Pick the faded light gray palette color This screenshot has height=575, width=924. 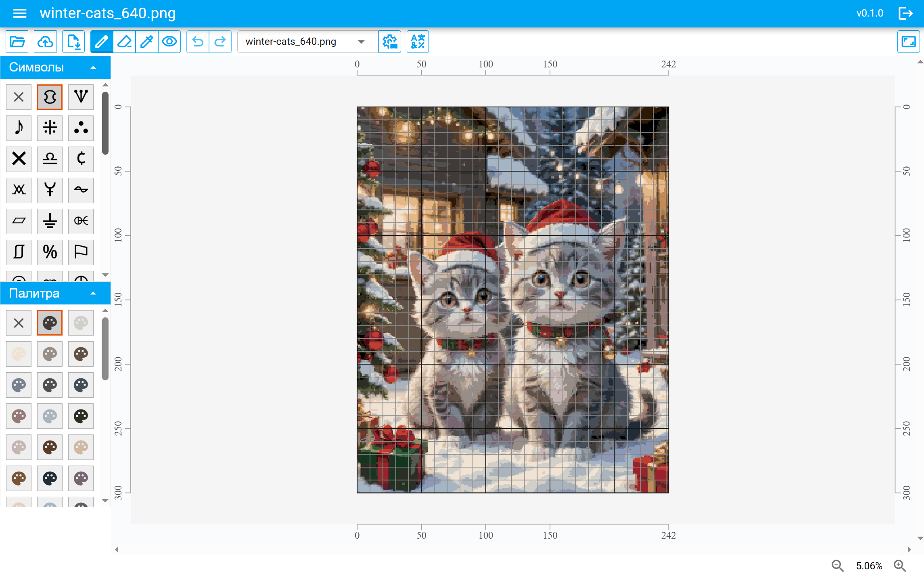(x=81, y=323)
